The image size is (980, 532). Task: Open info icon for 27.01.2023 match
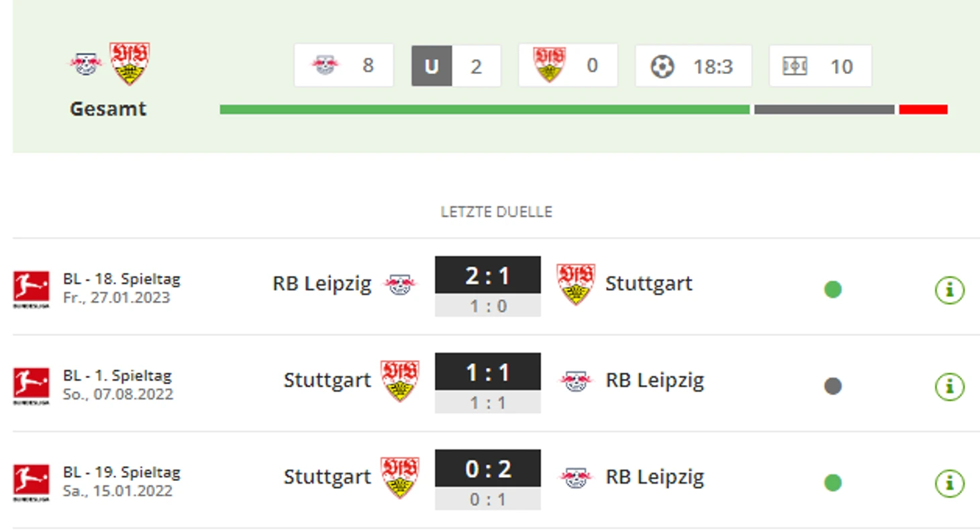point(949,290)
